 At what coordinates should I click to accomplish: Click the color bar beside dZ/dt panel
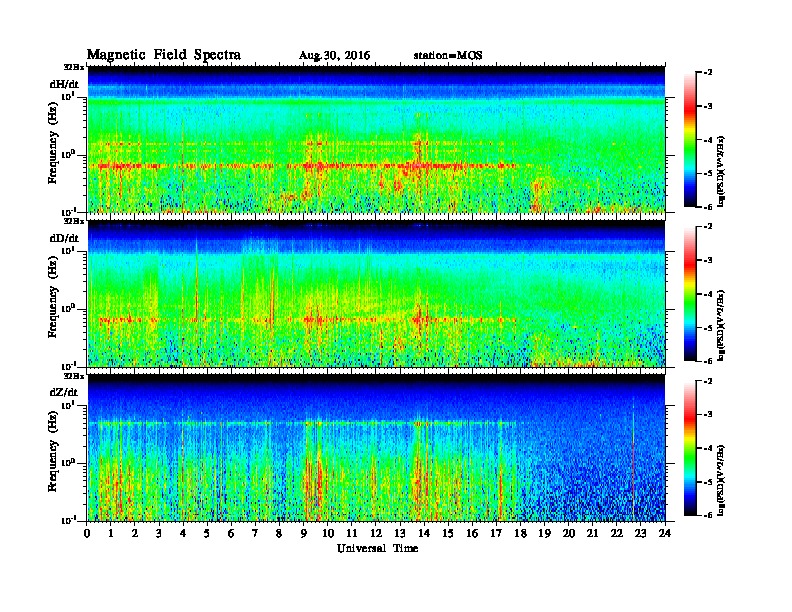click(690, 448)
